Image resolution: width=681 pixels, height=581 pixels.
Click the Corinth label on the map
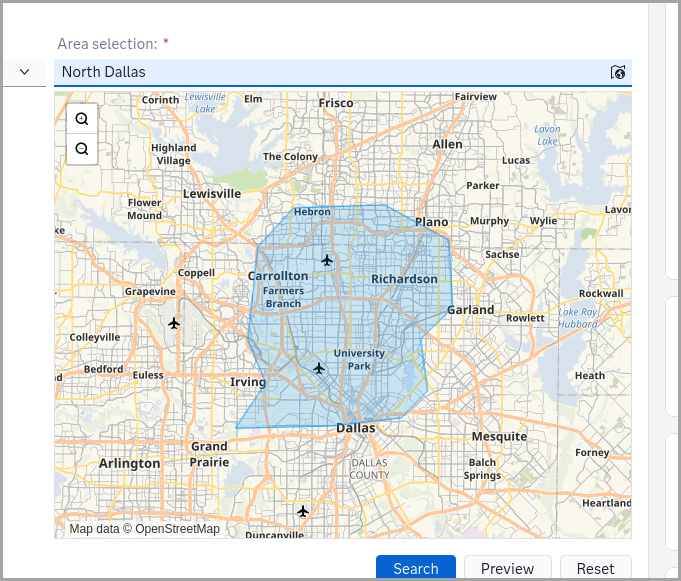160,100
